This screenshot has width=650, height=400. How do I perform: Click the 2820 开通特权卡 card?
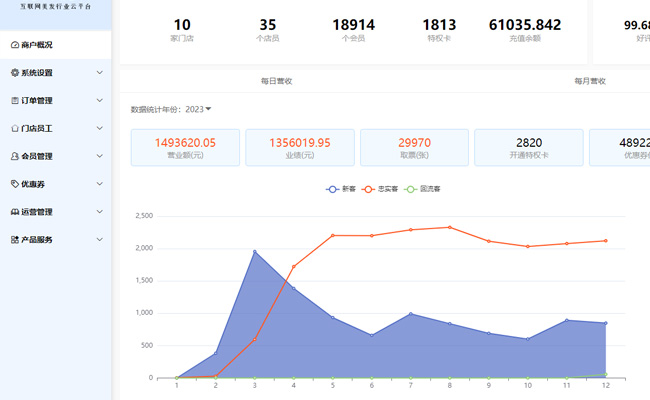pyautogui.click(x=529, y=148)
